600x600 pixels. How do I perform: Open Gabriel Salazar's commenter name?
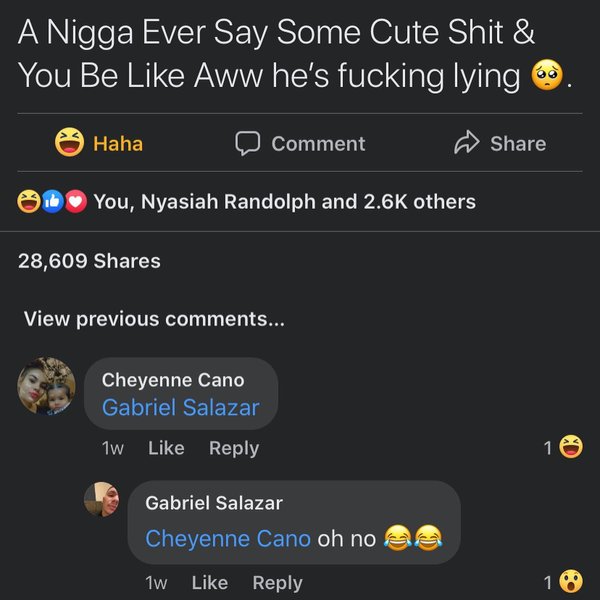pos(214,503)
